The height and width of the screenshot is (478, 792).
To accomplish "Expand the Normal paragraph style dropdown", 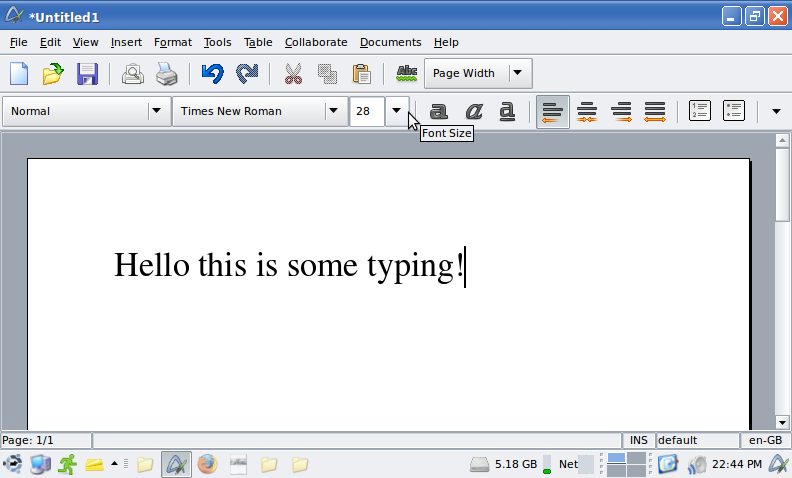I will [156, 111].
